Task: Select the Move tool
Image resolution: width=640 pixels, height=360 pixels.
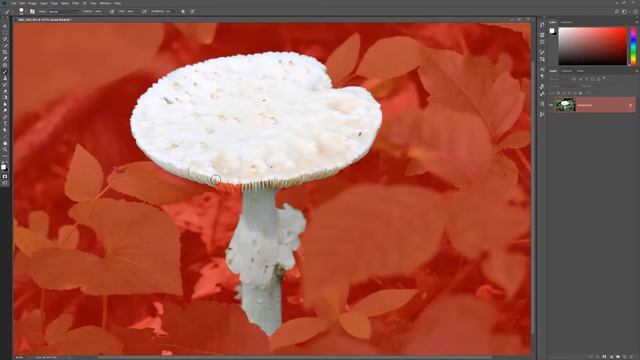Action: (x=5, y=26)
